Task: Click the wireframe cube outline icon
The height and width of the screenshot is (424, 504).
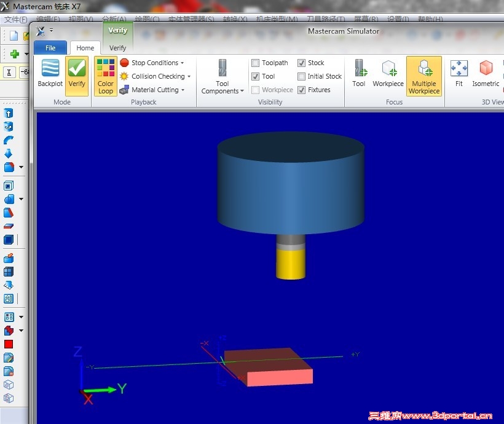Action: [x=9, y=385]
